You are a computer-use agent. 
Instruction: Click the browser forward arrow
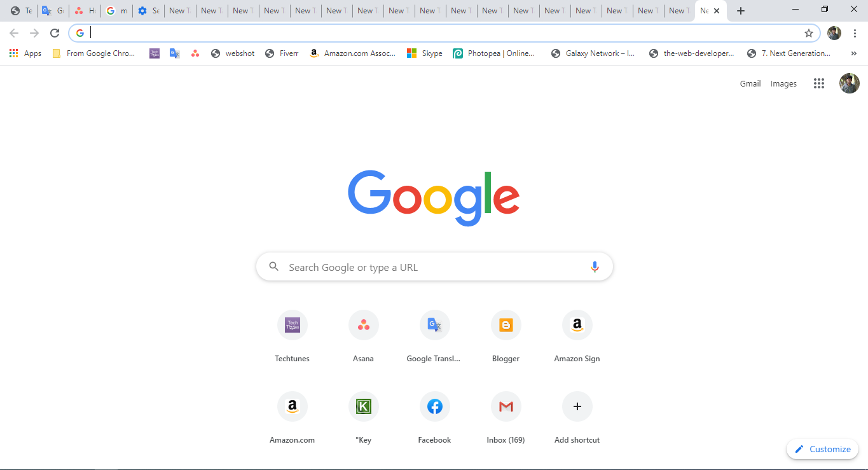pos(34,33)
